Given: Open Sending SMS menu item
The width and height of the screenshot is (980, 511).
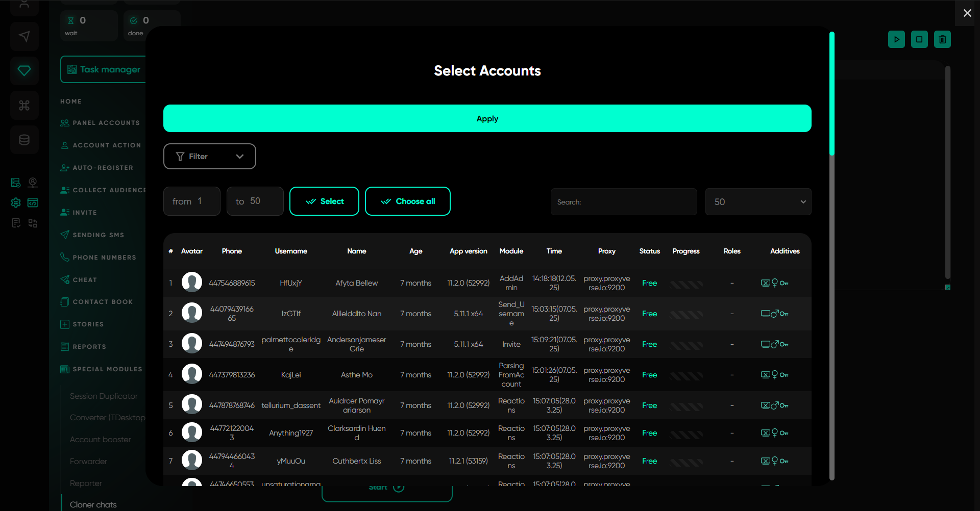Looking at the screenshot, I should click(98, 235).
